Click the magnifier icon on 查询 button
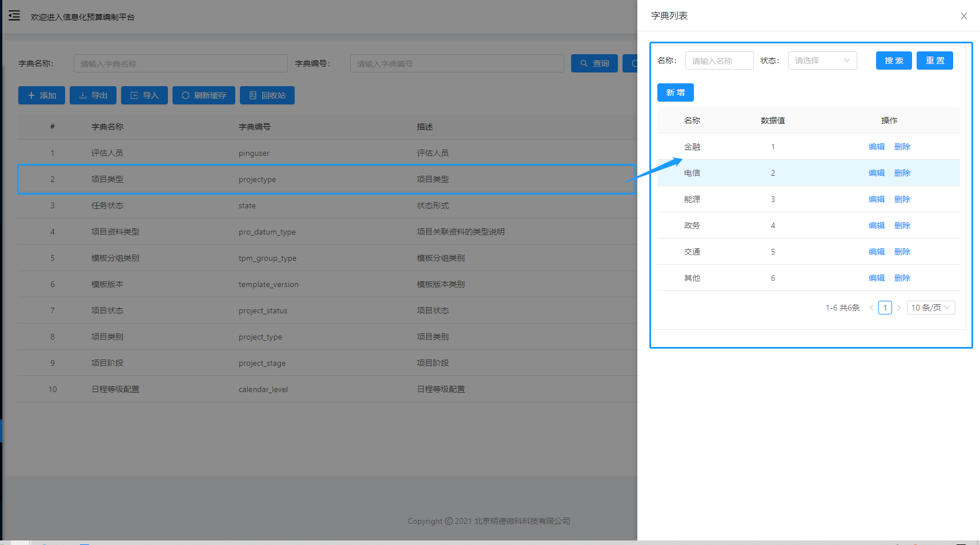This screenshot has width=980, height=545. 584,63
